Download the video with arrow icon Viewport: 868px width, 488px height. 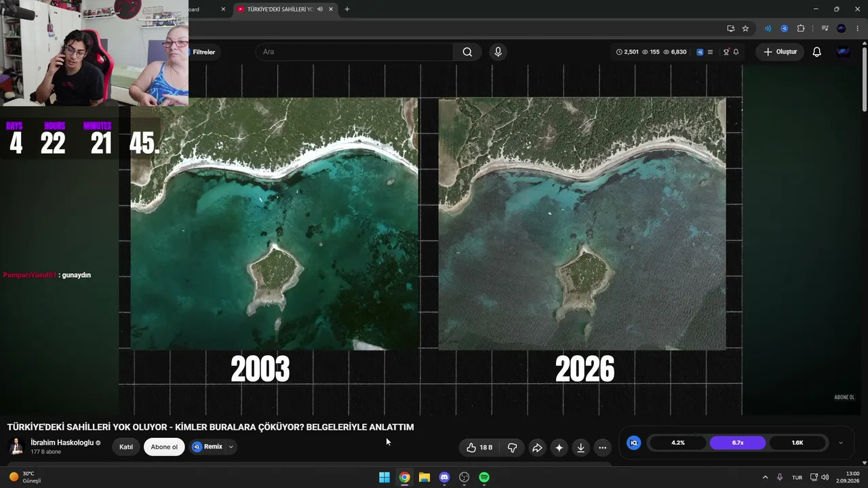tap(580, 447)
